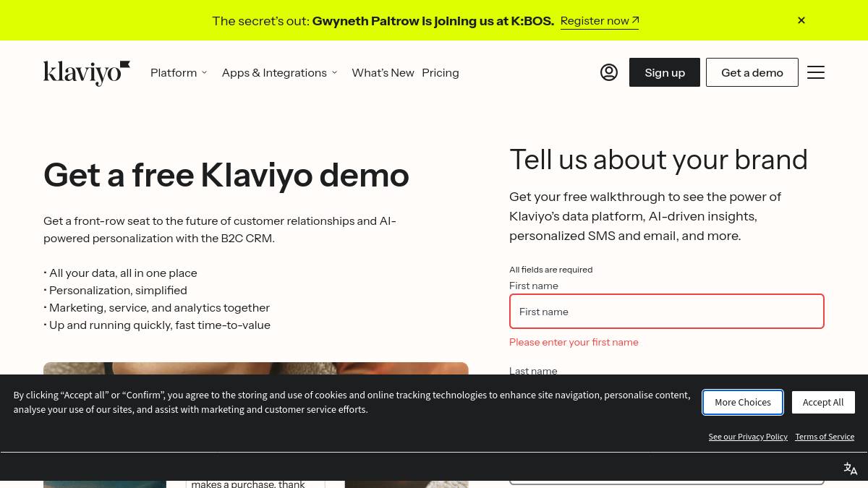
Task: Click into the First name field
Action: point(667,312)
